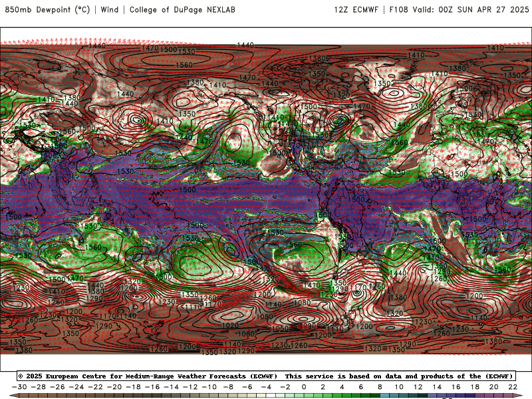Image resolution: width=532 pixels, height=399 pixels.
Task: Click the -8 label on the colour scale
Action: pos(228,387)
